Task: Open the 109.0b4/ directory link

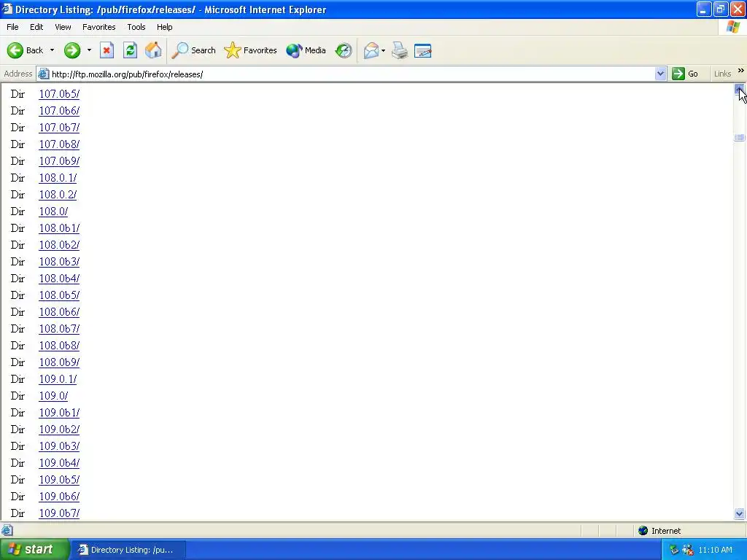Action: (59, 463)
